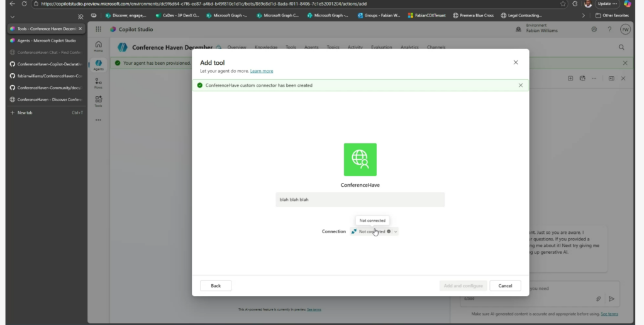Screen dimensions: 644x325
Task: Expand the connection chevron arrow
Action: 396,231
